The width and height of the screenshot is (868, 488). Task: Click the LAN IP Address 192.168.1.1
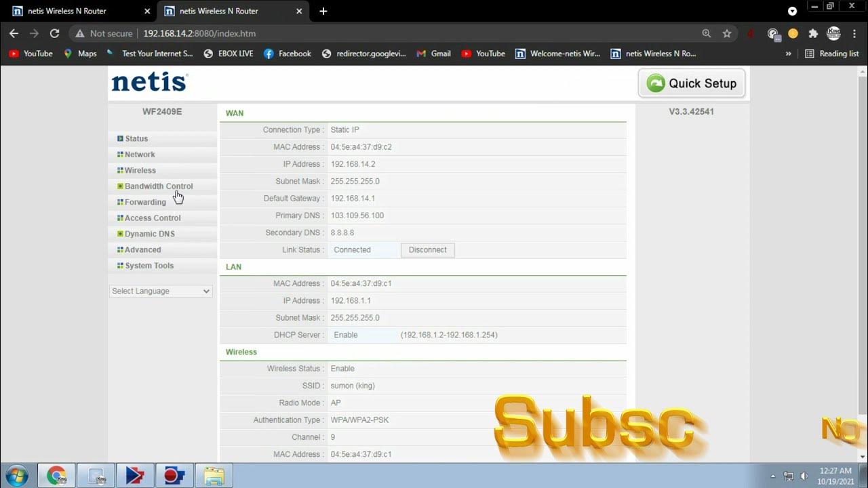coord(351,301)
